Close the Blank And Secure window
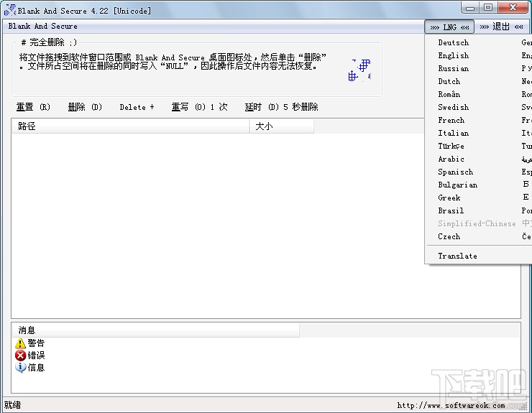 click(513, 7)
